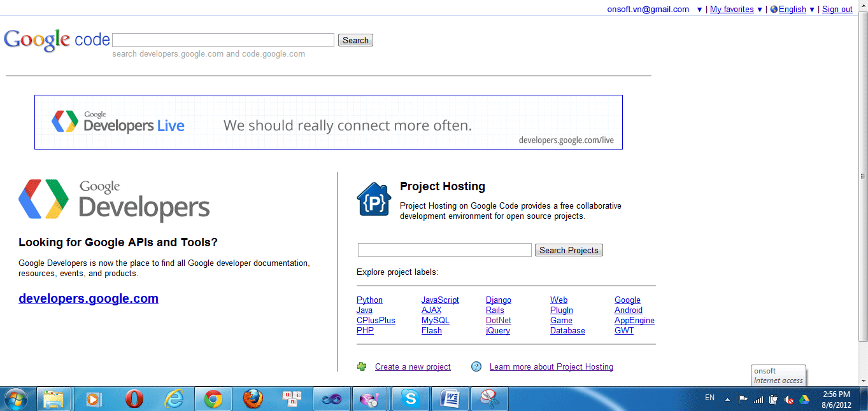The width and height of the screenshot is (868, 411).
Task: Click the Search button next to Google code
Action: coord(355,40)
